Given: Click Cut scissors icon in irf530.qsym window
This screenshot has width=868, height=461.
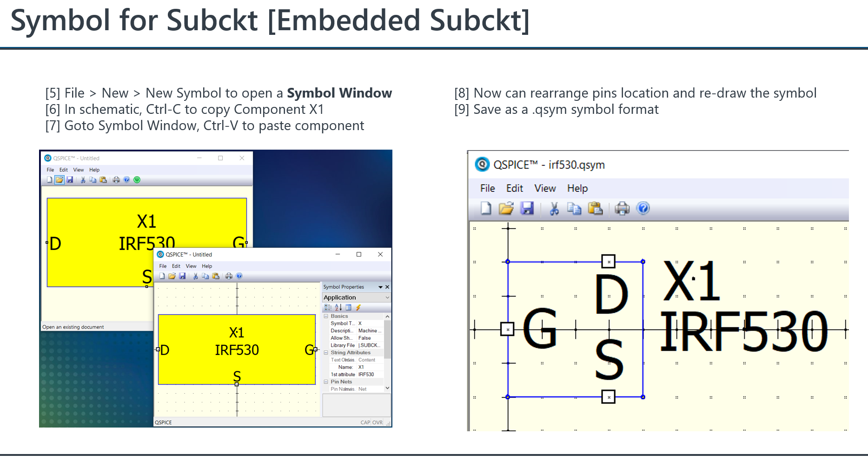Looking at the screenshot, I should [554, 208].
